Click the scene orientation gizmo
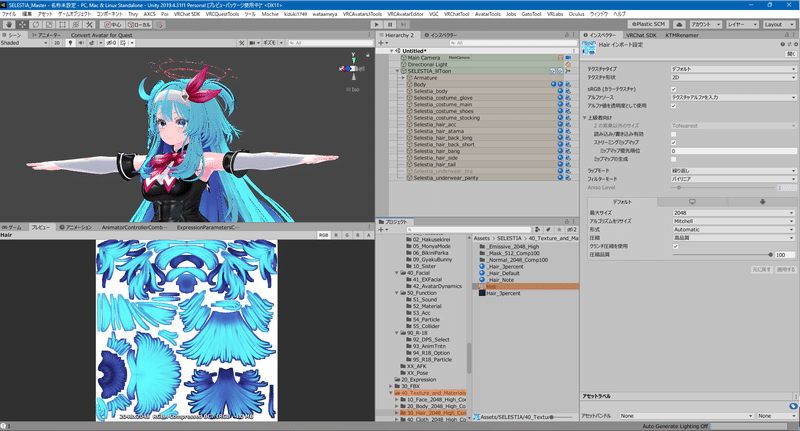 click(354, 67)
